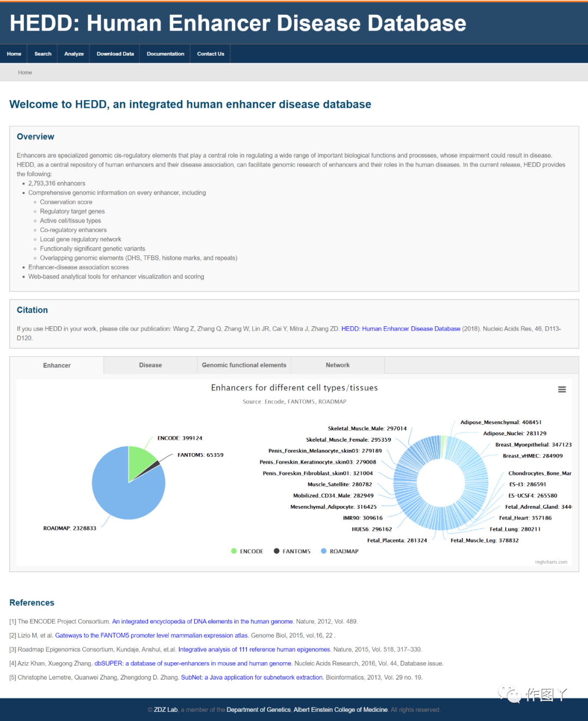Open Department of Genetics footer link
This screenshot has height=721, width=588.
pos(259,710)
